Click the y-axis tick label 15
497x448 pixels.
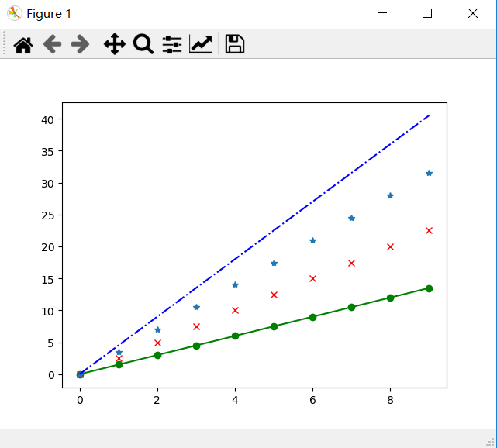tap(47, 280)
